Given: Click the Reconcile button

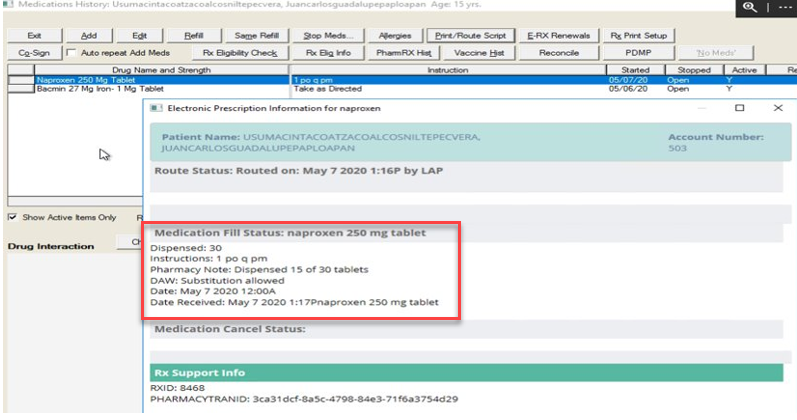Looking at the screenshot, I should 558,53.
